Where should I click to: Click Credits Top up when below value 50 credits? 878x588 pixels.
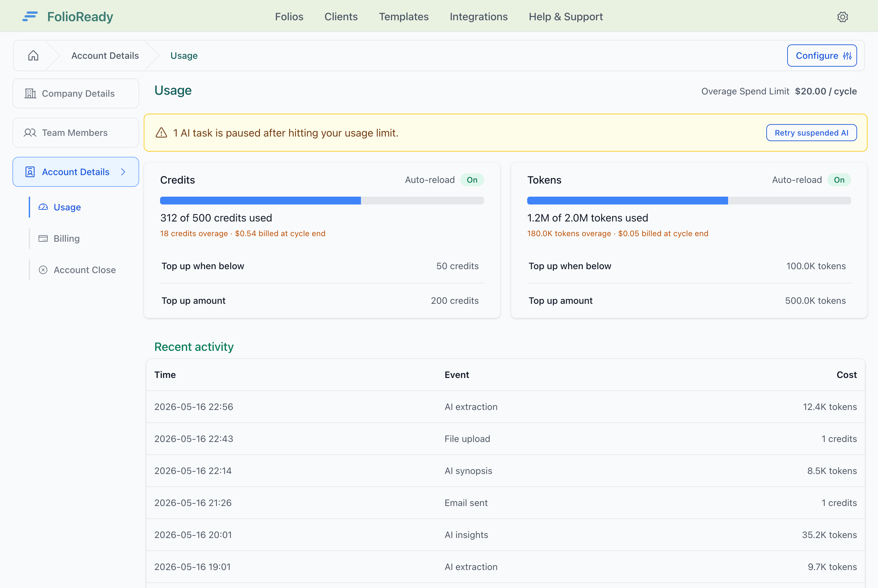[x=457, y=266]
